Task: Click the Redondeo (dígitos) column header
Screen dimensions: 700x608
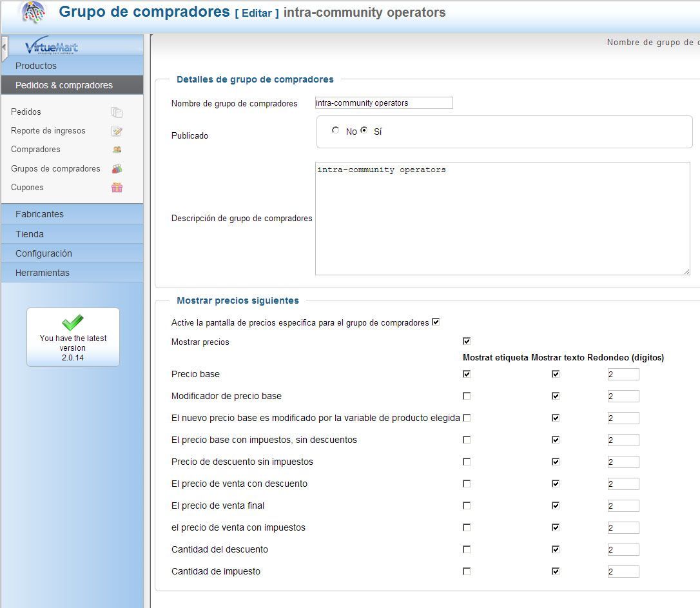Action: (x=625, y=357)
